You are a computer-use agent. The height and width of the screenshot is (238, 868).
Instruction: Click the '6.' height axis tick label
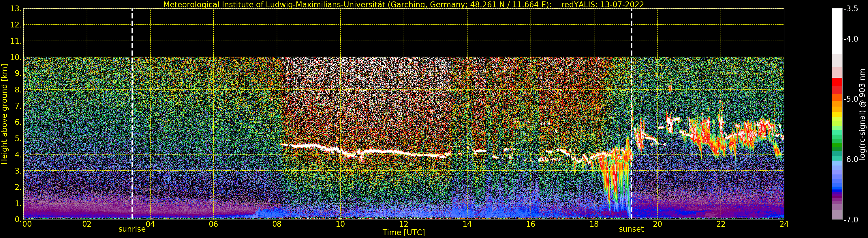(x=18, y=122)
